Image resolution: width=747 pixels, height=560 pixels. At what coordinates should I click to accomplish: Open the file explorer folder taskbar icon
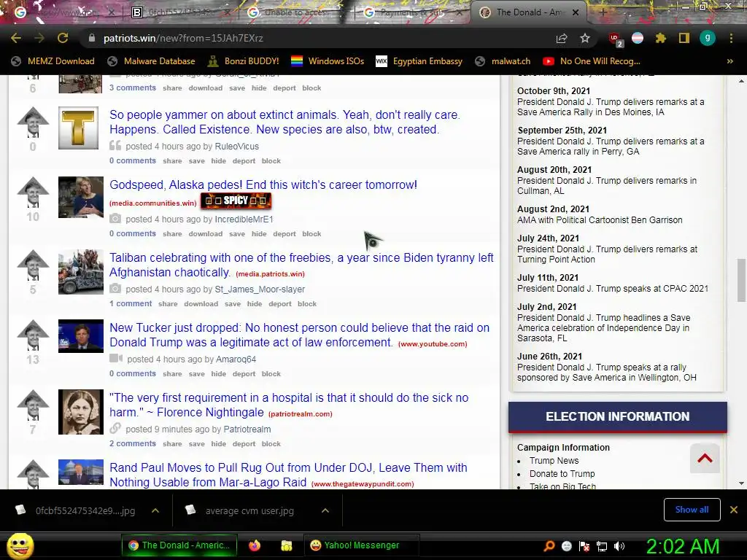[286, 545]
